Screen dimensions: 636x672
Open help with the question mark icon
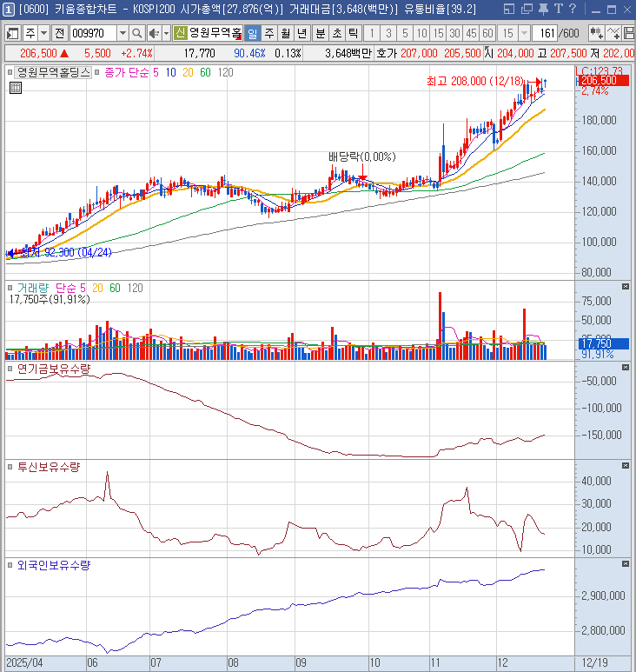572,9
